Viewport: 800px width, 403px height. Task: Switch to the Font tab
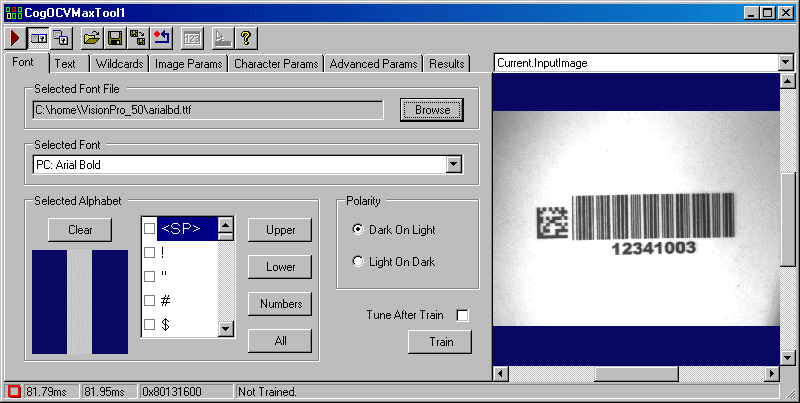point(23,62)
